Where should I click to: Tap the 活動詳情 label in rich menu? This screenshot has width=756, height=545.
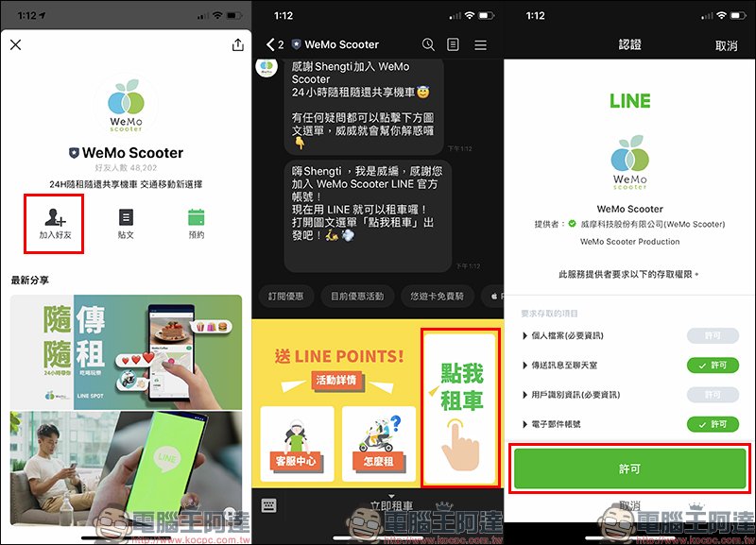point(336,381)
